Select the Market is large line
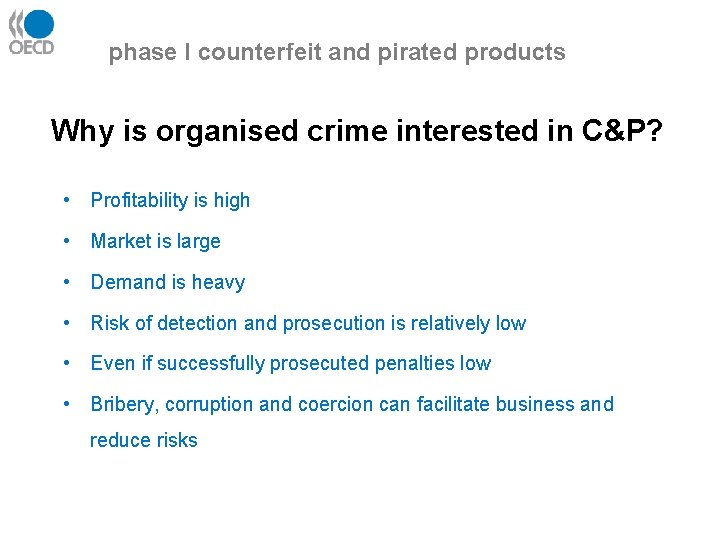Viewport: 720px width, 540px height. pyautogui.click(x=156, y=242)
